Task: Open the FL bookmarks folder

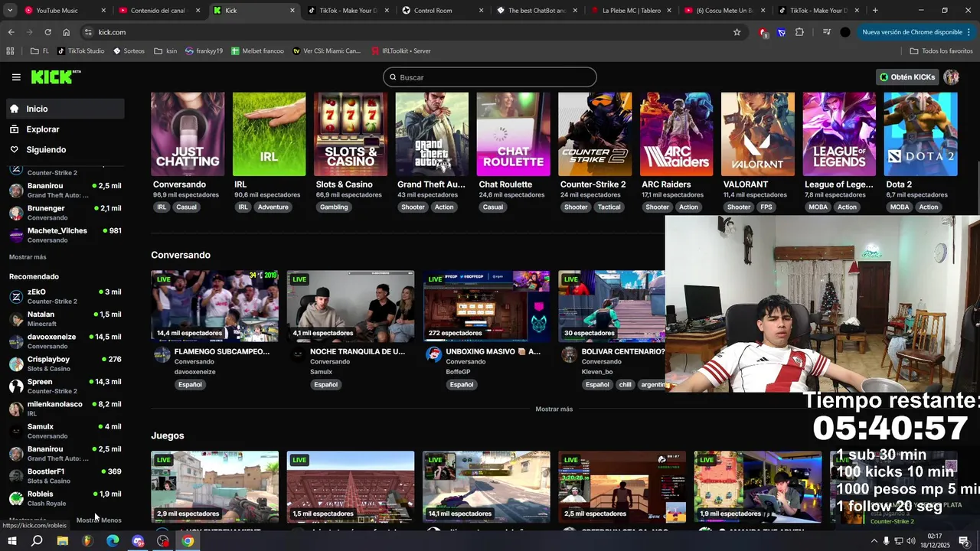Action: pyautogui.click(x=40, y=51)
